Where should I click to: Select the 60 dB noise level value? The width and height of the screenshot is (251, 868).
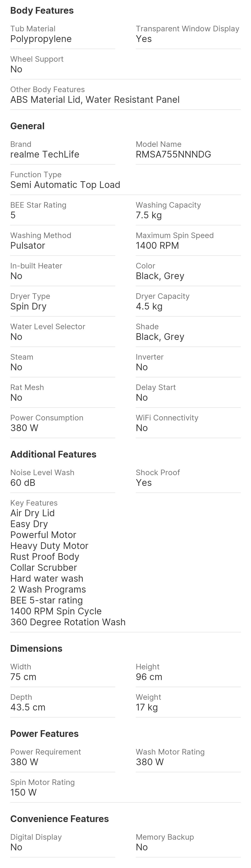23,483
